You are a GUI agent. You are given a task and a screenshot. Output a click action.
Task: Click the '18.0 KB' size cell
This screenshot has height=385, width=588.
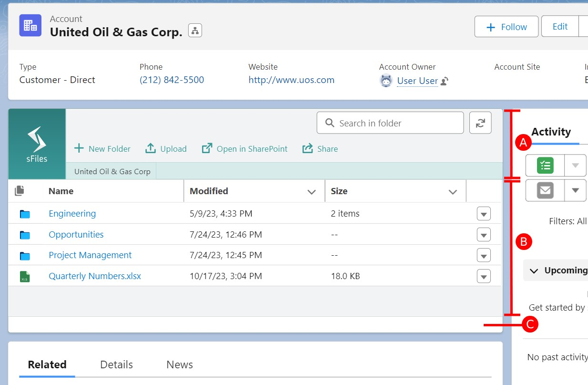pos(345,276)
